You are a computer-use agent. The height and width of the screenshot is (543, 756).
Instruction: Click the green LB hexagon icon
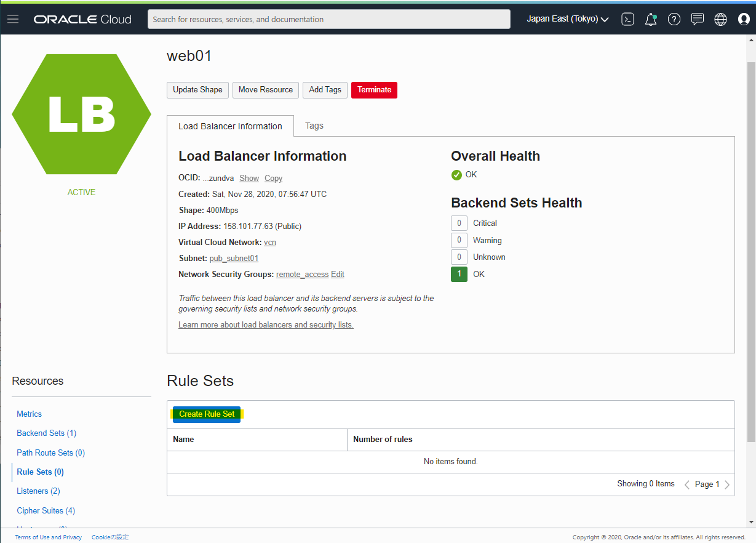(81, 115)
